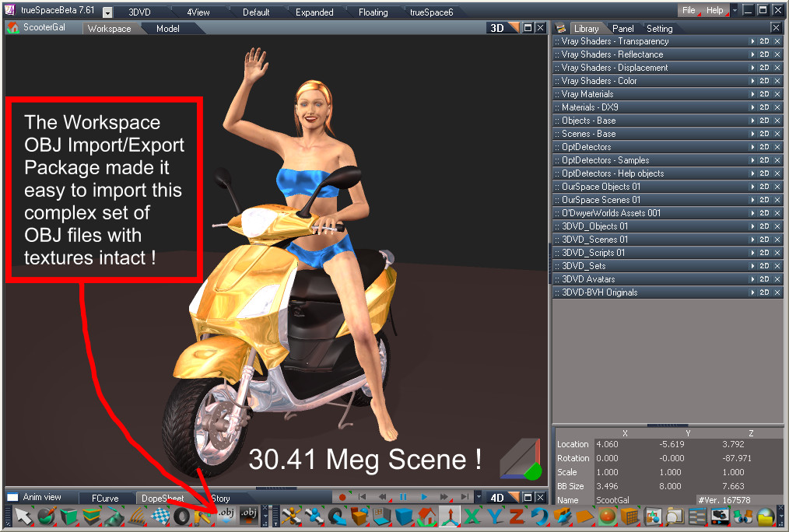Click the blue cube icon
Viewport: 789px width, 532px height.
click(404, 516)
